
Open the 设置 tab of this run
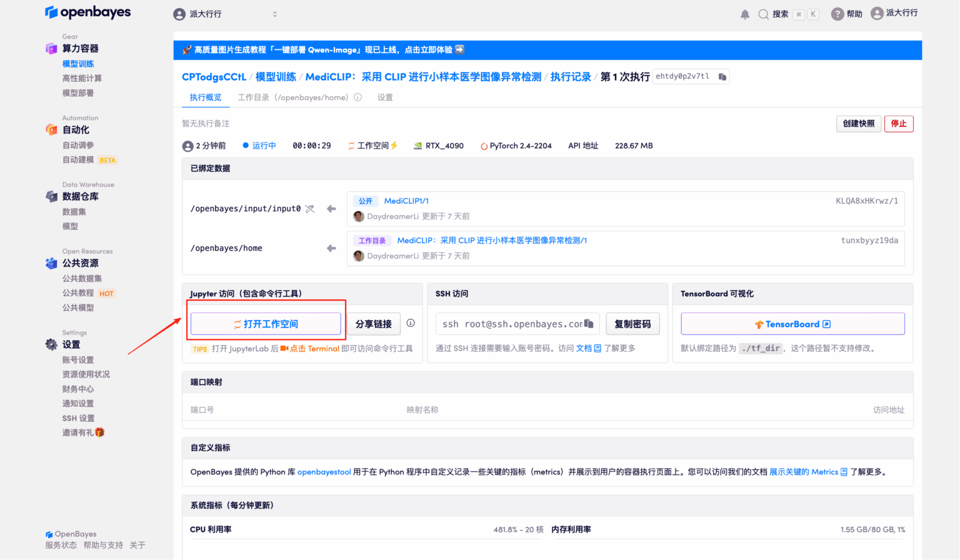pos(385,97)
